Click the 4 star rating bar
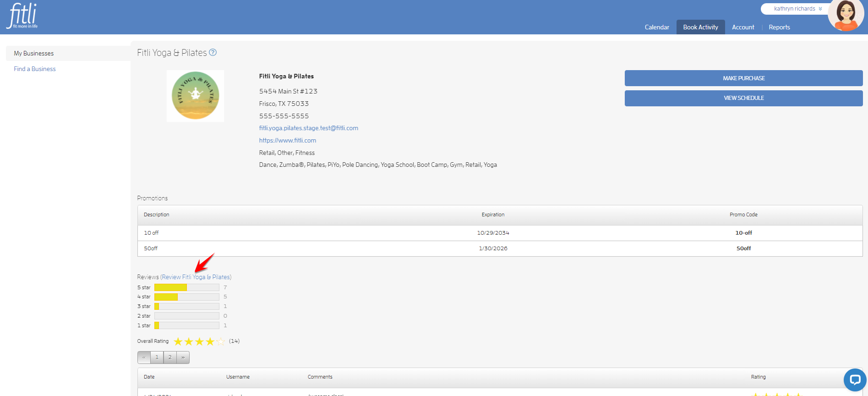 click(x=187, y=297)
